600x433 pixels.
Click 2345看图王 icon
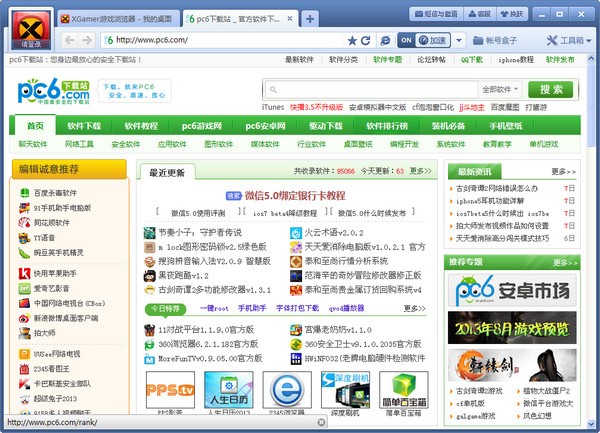24,369
